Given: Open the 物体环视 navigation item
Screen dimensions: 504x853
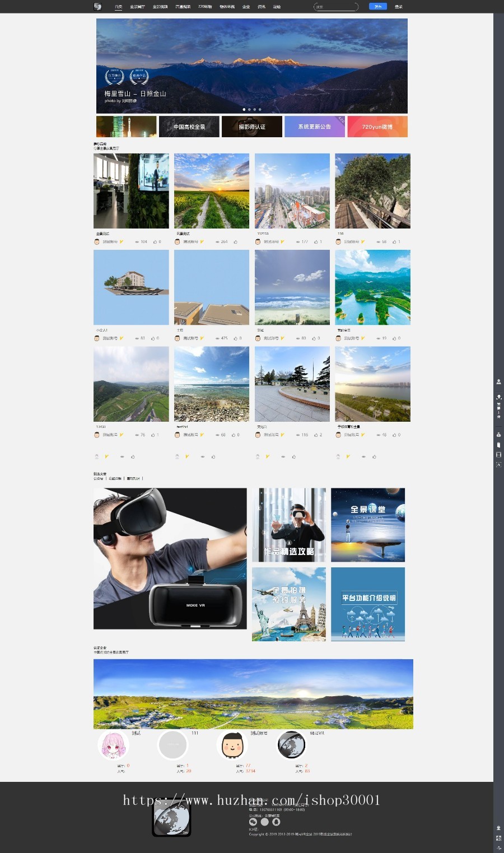Looking at the screenshot, I should 227,7.
